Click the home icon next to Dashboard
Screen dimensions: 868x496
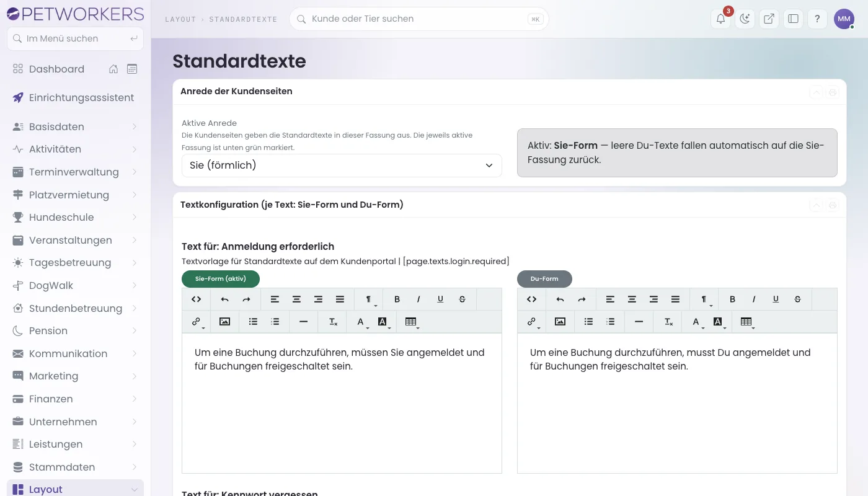click(x=113, y=69)
